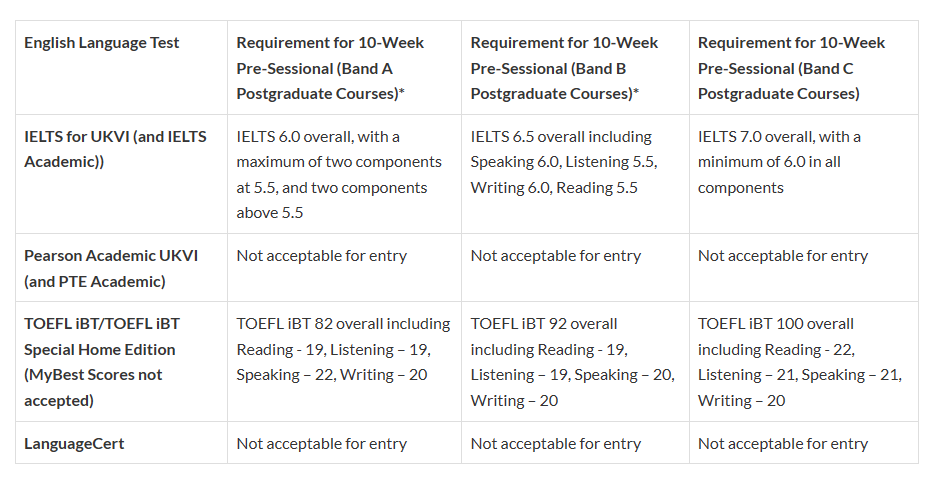This screenshot has height=479, width=932.
Task: Select the Band A Postgraduate Courses header
Action: [331, 68]
